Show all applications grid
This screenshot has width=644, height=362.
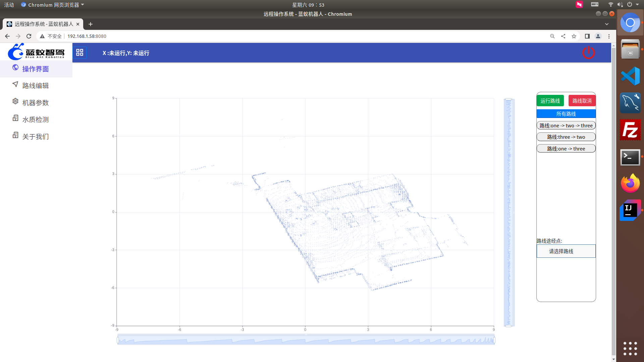pos(630,349)
